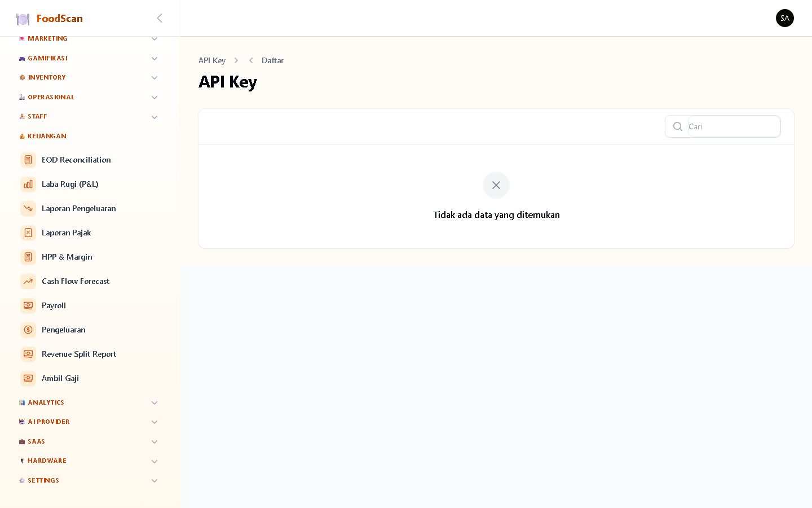Open Laporan Pajak menu item
This screenshot has width=812, height=508.
click(90, 233)
